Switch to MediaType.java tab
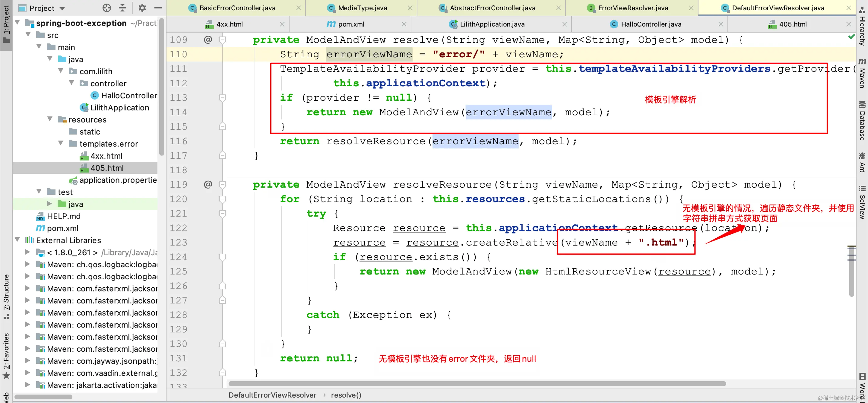 click(363, 8)
